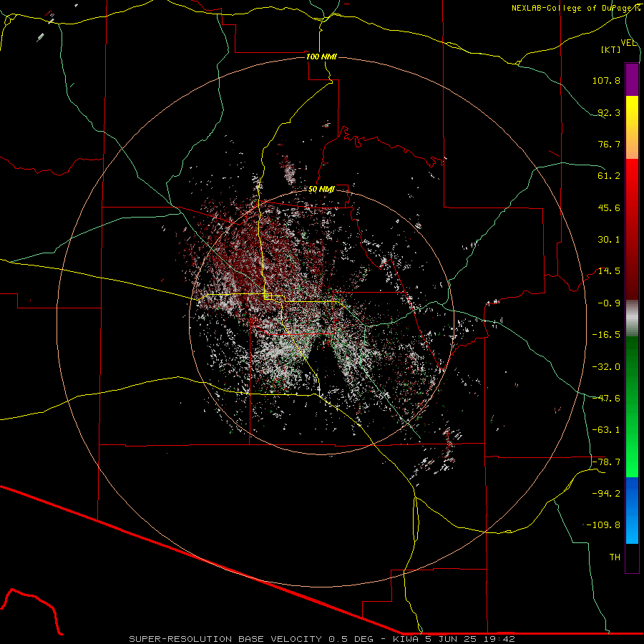Click the 107.8 legend value
The height and width of the screenshot is (644, 644).
[606, 80]
